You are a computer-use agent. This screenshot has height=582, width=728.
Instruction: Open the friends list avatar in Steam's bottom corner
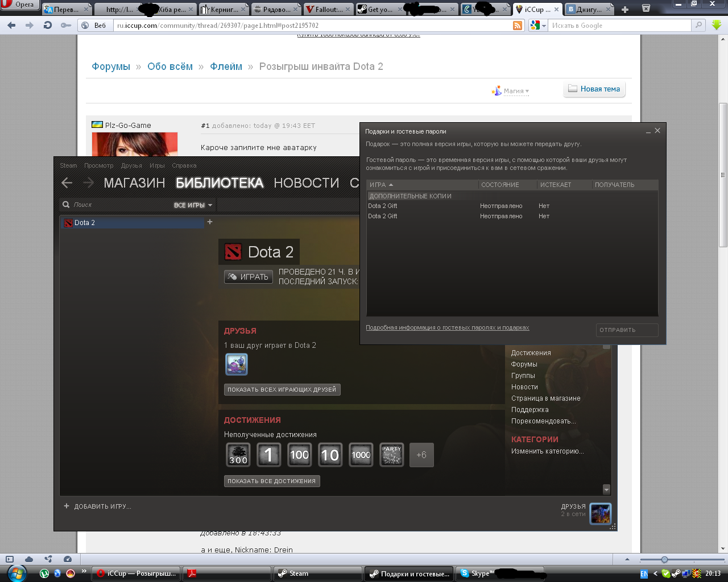pos(601,514)
